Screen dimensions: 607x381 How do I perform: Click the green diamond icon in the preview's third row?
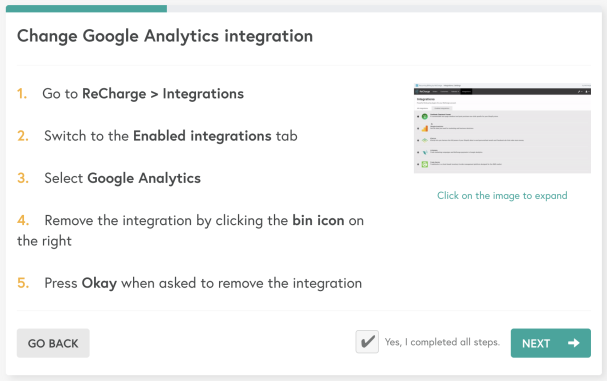click(x=425, y=140)
